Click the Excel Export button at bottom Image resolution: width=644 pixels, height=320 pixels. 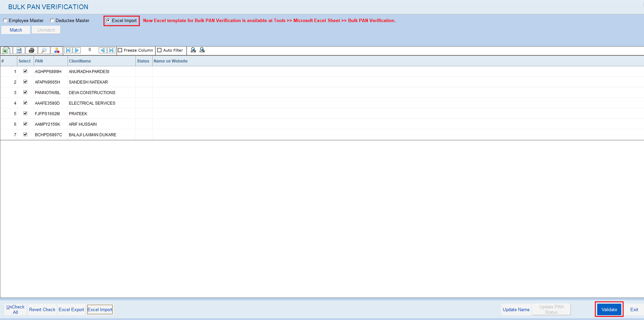pyautogui.click(x=71, y=309)
